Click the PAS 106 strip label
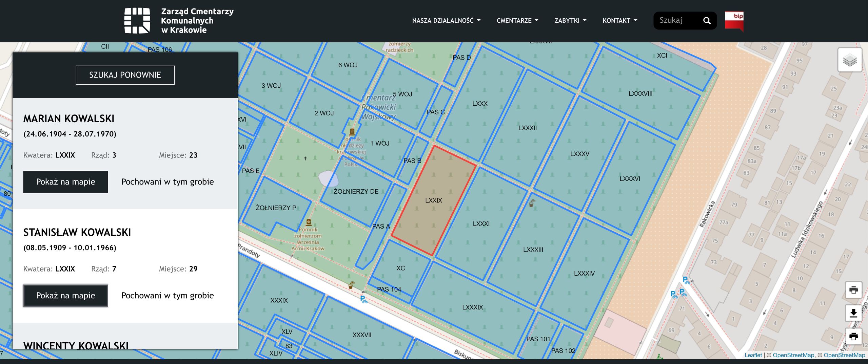Image resolution: width=868 pixels, height=364 pixels. tap(160, 50)
